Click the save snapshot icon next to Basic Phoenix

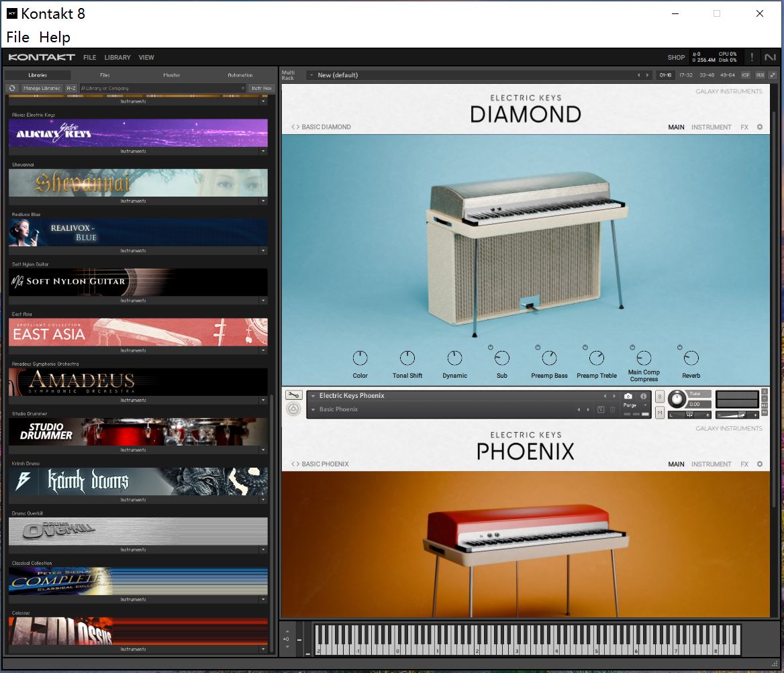pos(601,409)
